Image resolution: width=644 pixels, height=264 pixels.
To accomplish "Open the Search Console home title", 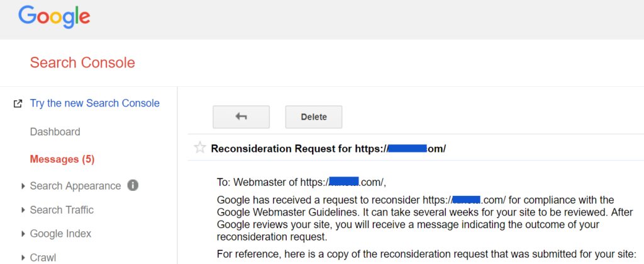I will [82, 63].
